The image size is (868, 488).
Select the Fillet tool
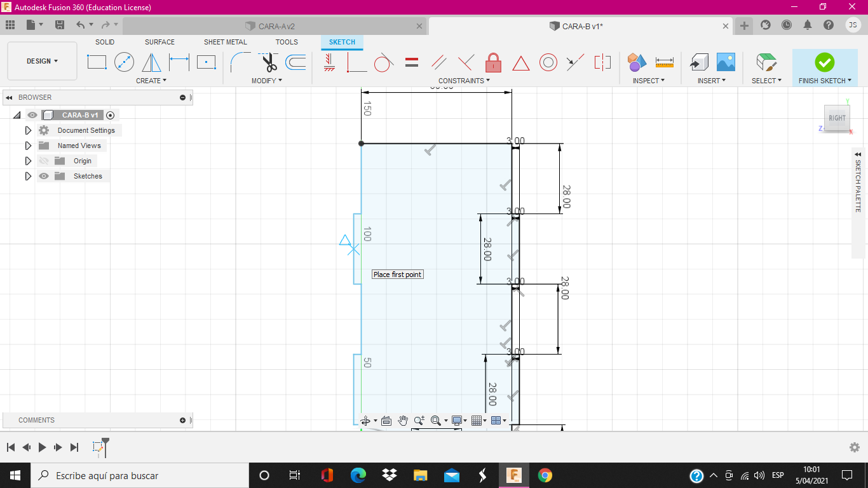tap(240, 62)
